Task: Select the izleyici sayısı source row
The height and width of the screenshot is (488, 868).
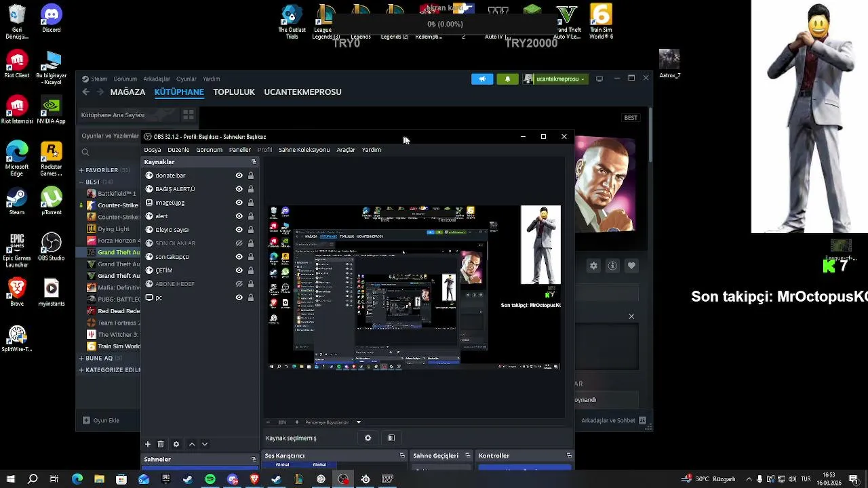Action: tap(200, 230)
